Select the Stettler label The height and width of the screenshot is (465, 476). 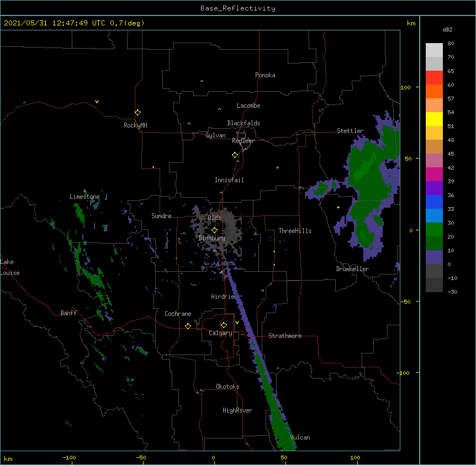(350, 131)
